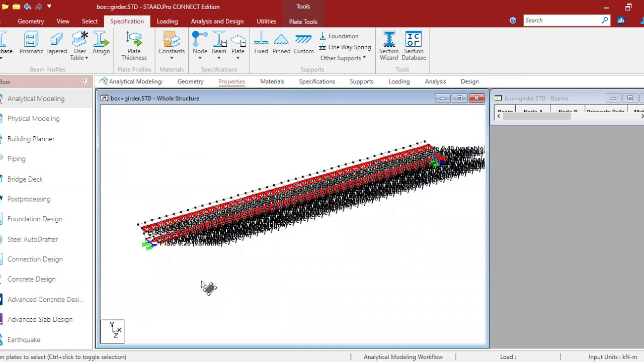Go to the Materials page in page bar

(x=272, y=81)
